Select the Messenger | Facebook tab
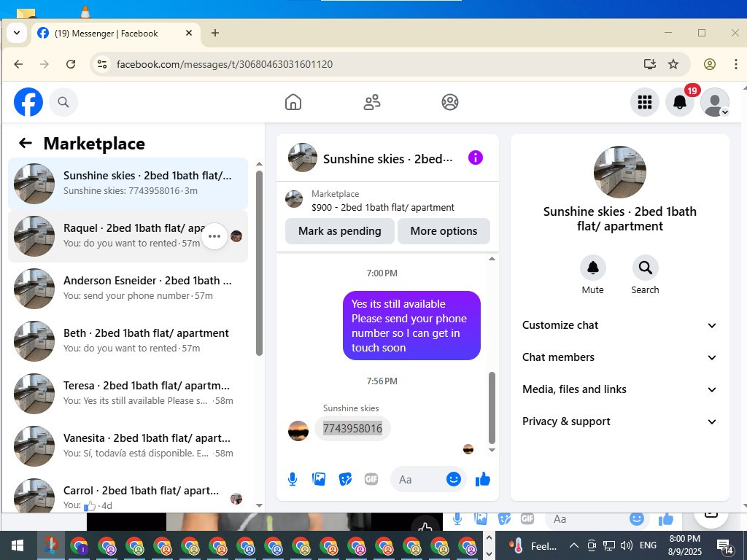Image resolution: width=747 pixels, height=560 pixels. [116, 34]
